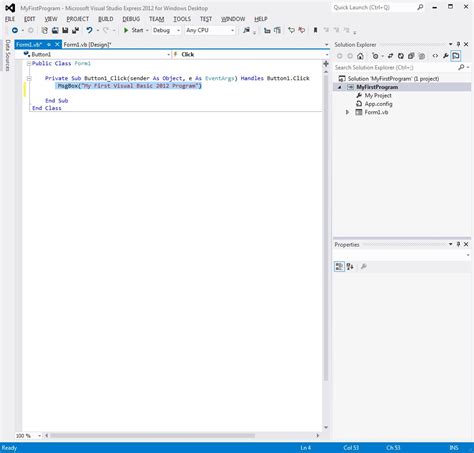Toggle the pin on Solution Explorer panel
The height and width of the screenshot is (453, 474).
tap(459, 44)
